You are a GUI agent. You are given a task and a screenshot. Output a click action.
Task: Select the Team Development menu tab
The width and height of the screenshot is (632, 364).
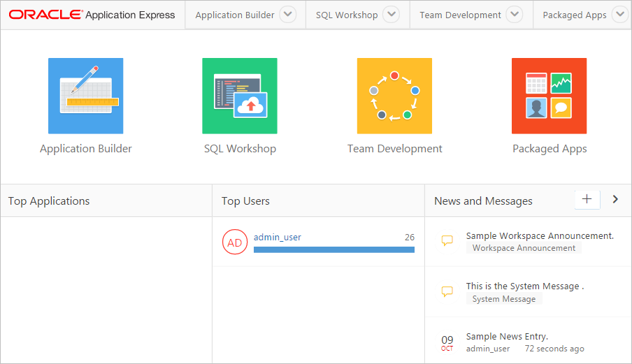click(x=460, y=15)
